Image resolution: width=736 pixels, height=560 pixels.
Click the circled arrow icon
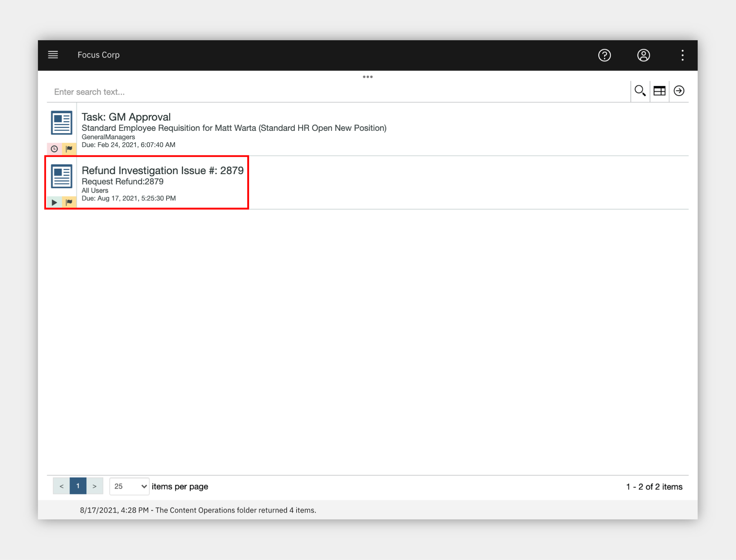click(x=679, y=91)
